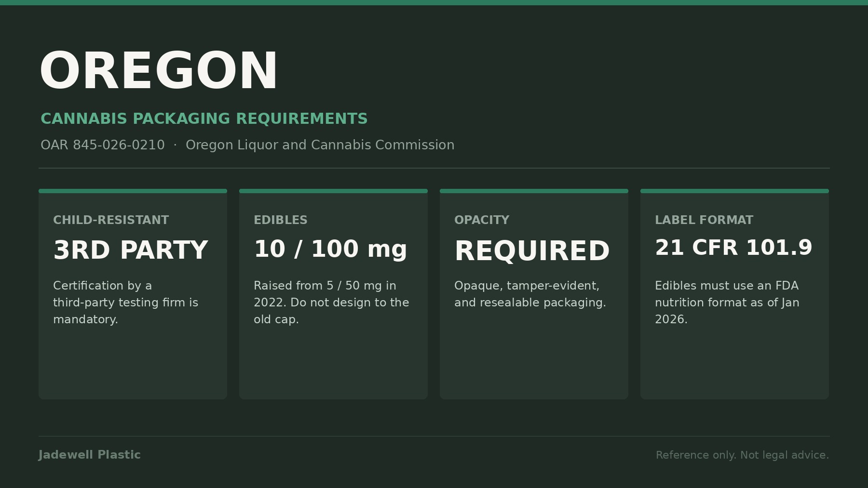Click Oregon Liquor and Cannabis Commission text
This screenshot has width=868, height=488.
(x=320, y=145)
